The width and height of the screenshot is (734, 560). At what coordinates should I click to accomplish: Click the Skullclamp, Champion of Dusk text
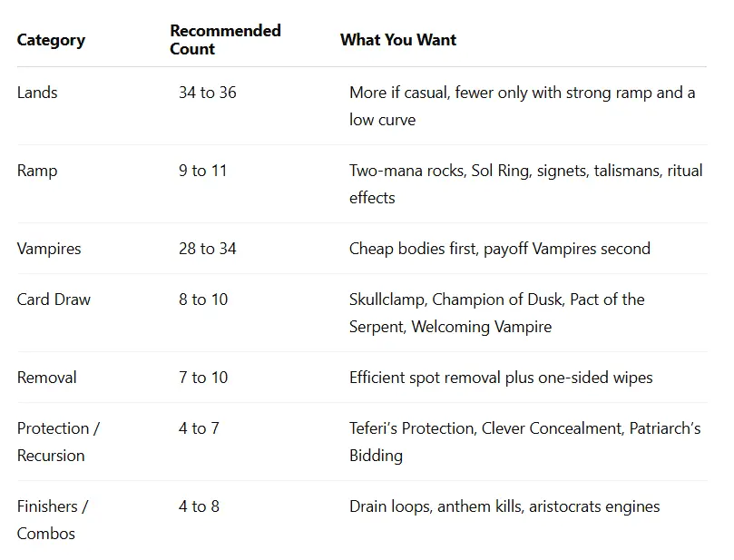click(497, 313)
